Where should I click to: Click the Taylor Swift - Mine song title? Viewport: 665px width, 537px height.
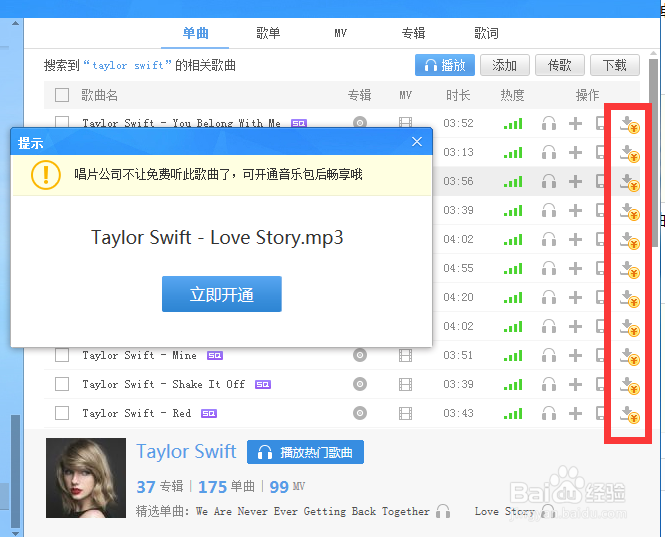140,355
